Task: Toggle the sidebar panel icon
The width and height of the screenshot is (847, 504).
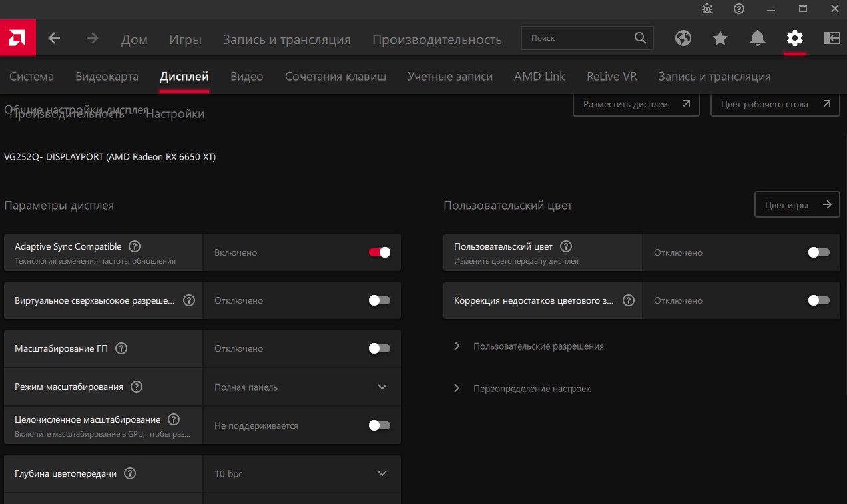Action: coord(832,38)
